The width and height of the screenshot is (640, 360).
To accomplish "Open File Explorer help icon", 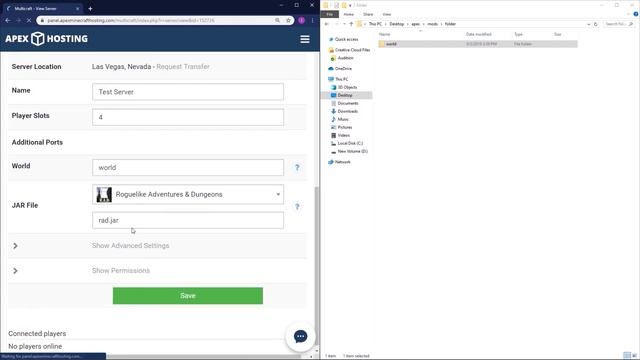I will 636,14.
